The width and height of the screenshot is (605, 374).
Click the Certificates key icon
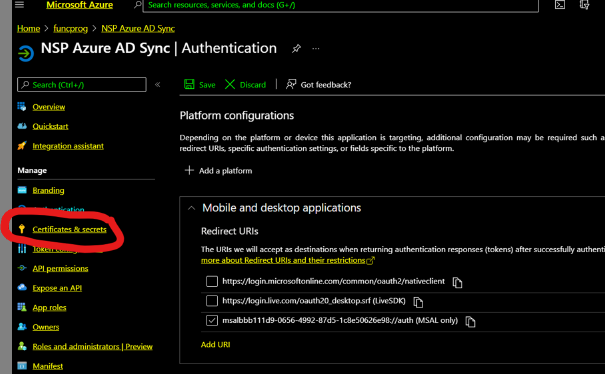click(x=22, y=229)
